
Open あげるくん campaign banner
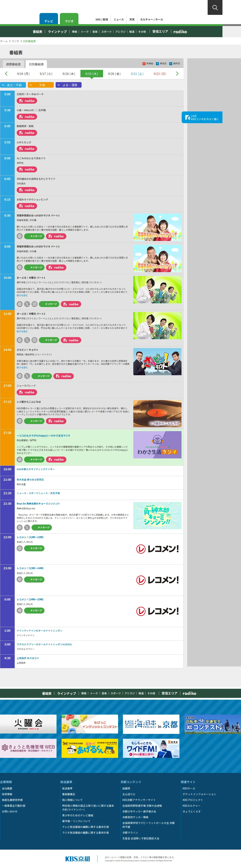click(90, 748)
